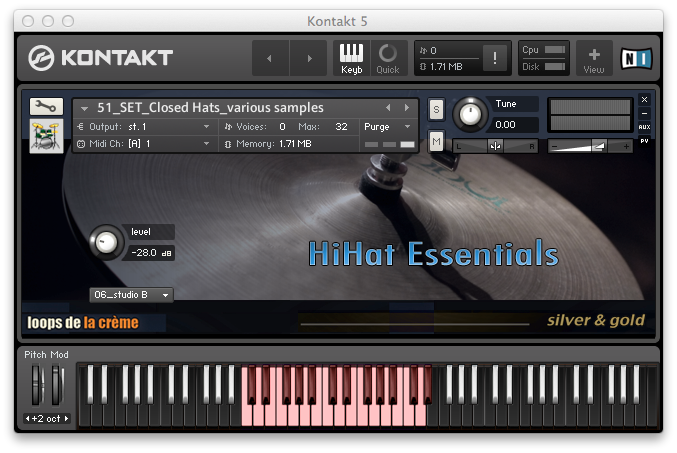
Task: Click the level value -28.0 dB
Action: tap(151, 253)
